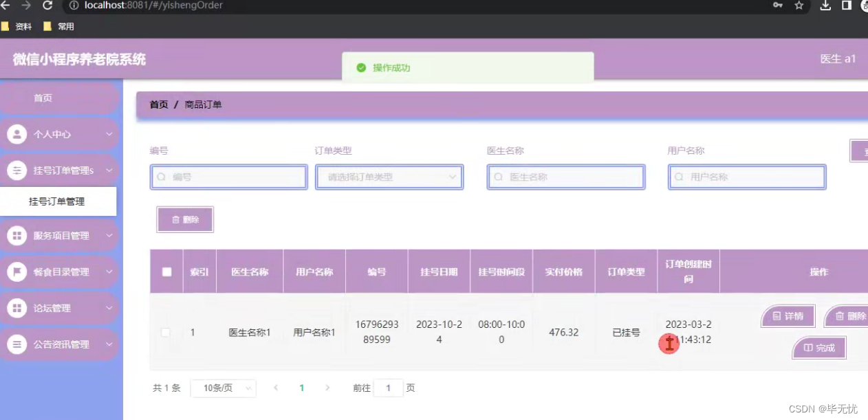This screenshot has width=868, height=420.
Task: Check the row checkbox for 医生名称1
Action: [x=166, y=332]
